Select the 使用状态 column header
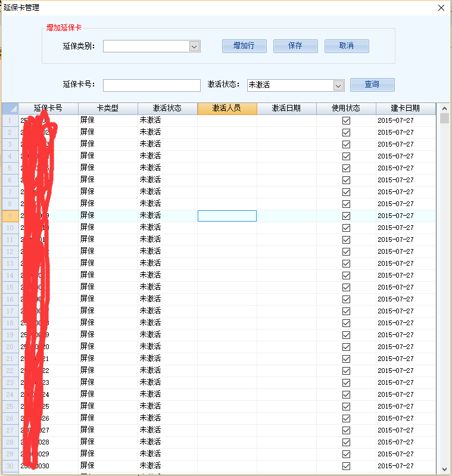452x476 pixels. tap(346, 108)
